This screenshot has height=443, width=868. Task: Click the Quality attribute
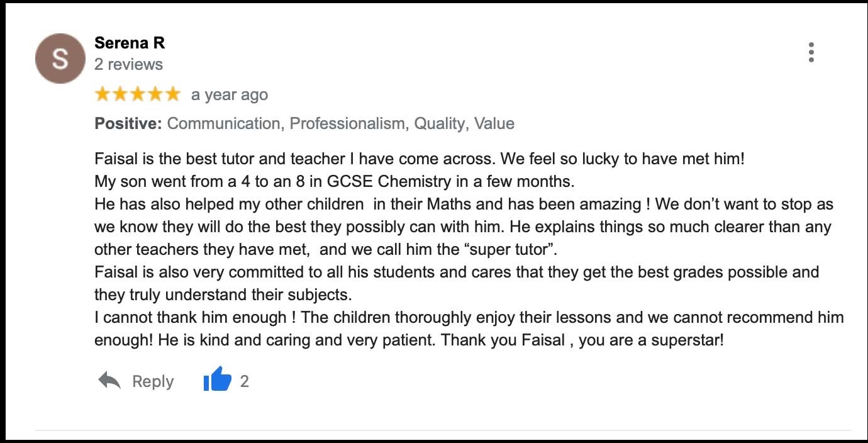[439, 123]
